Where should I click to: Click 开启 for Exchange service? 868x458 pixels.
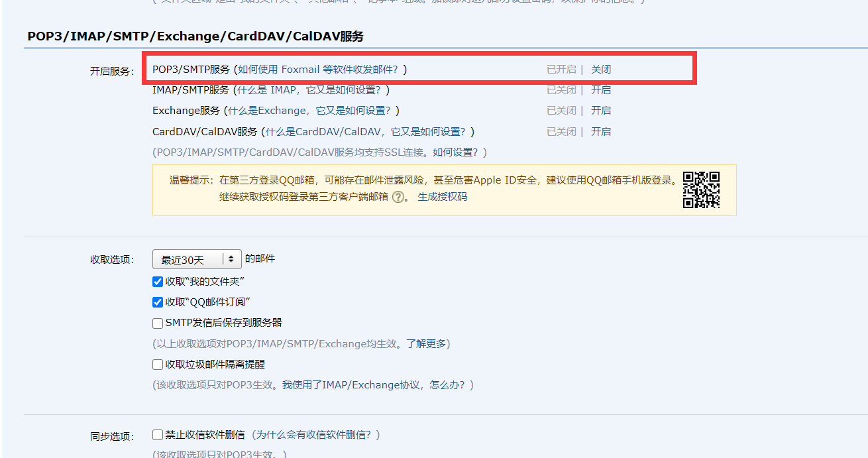(x=601, y=111)
